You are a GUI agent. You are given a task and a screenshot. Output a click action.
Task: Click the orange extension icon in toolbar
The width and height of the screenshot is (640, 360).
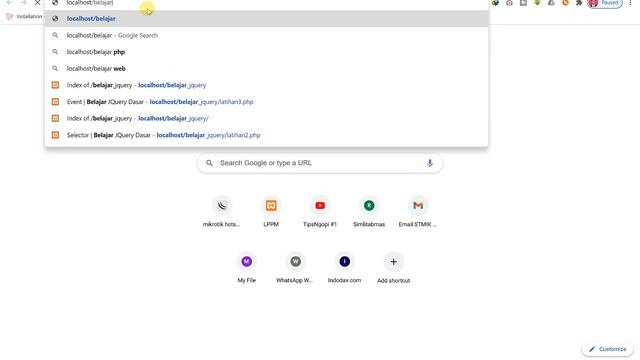(565, 3)
